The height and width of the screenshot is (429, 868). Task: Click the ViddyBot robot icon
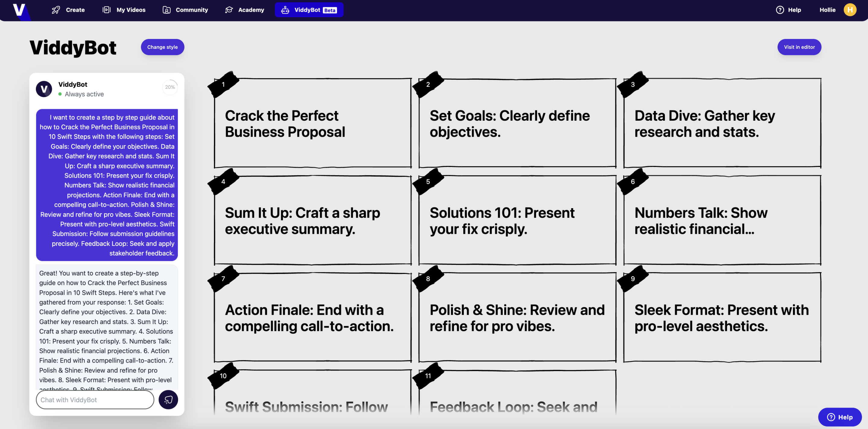point(285,10)
